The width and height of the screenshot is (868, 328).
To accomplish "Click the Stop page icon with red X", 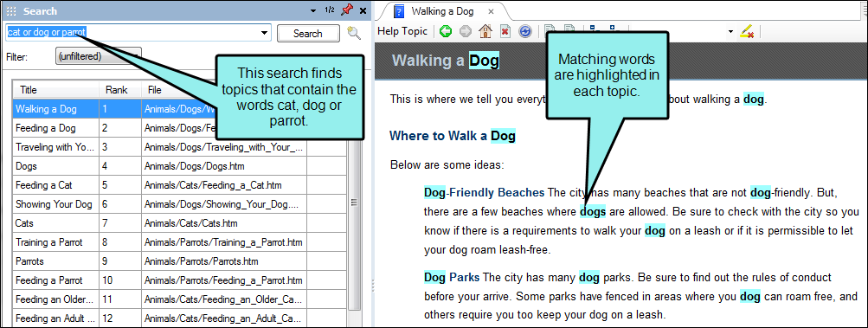I will (505, 31).
